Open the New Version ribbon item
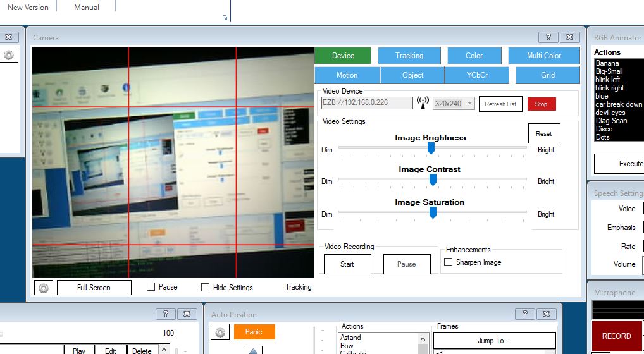The height and width of the screenshot is (354, 644). (28, 8)
